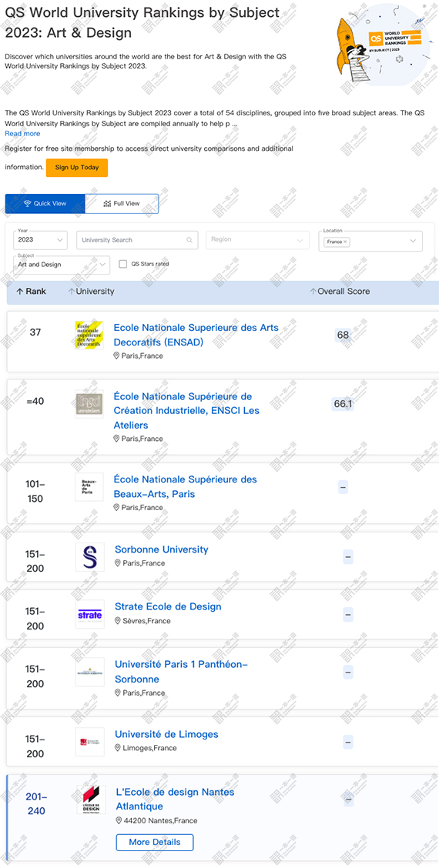Viewport: 439px width, 868px height.
Task: Click the Sign Up Today button
Action: point(77,168)
